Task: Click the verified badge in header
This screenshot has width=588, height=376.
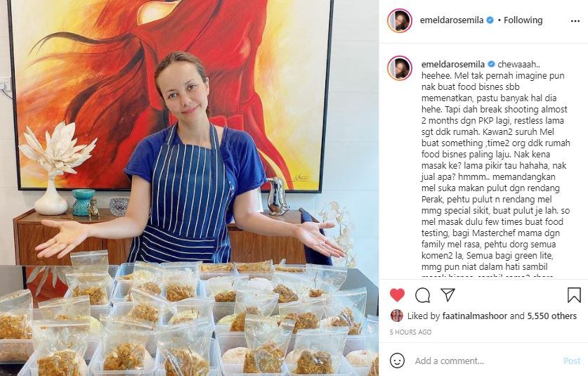Action: (x=490, y=20)
